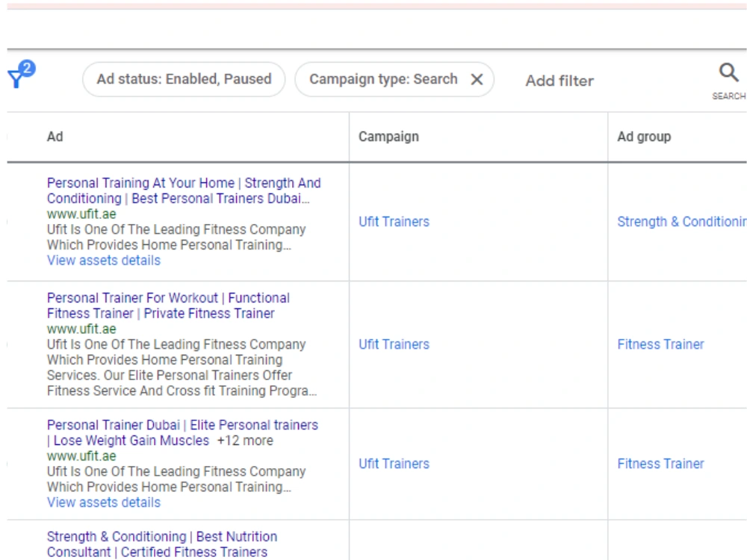Sort by the Ad group column header
This screenshot has width=747, height=560.
pos(644,137)
